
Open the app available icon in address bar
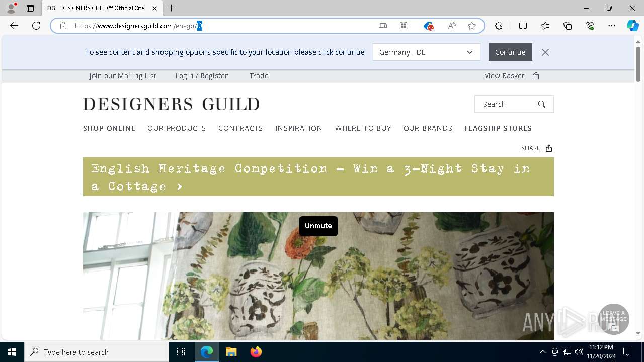point(383,26)
